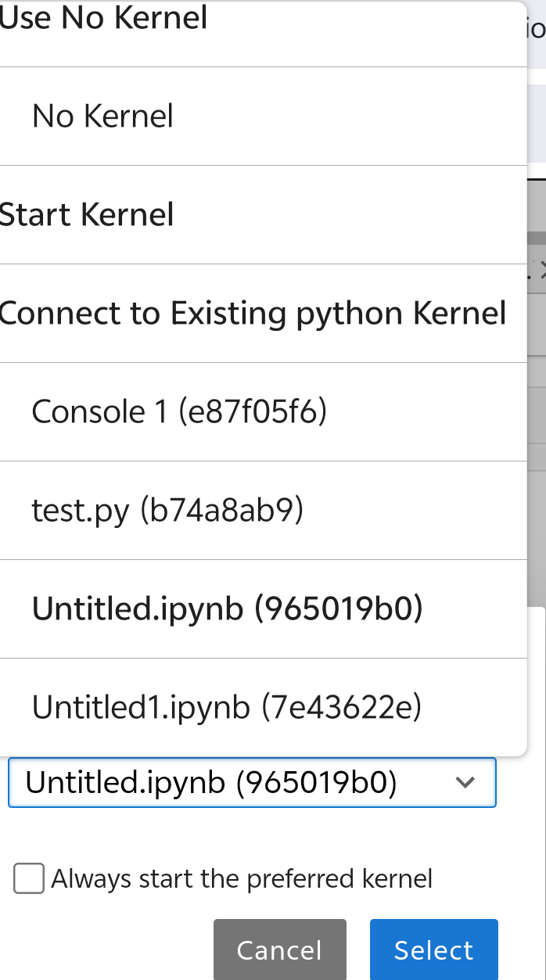This screenshot has width=546, height=980.
Task: Click the partially hidden "io" text at top right
Action: [x=537, y=30]
